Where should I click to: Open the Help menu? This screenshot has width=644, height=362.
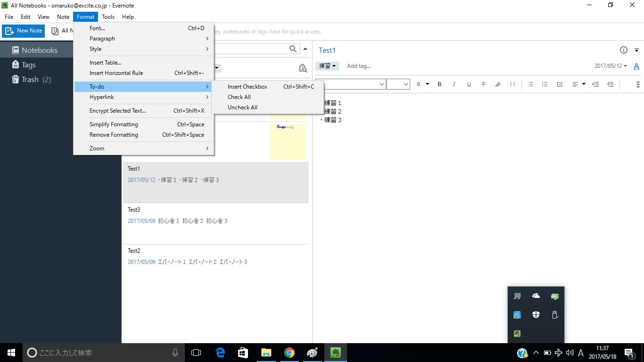pyautogui.click(x=128, y=17)
